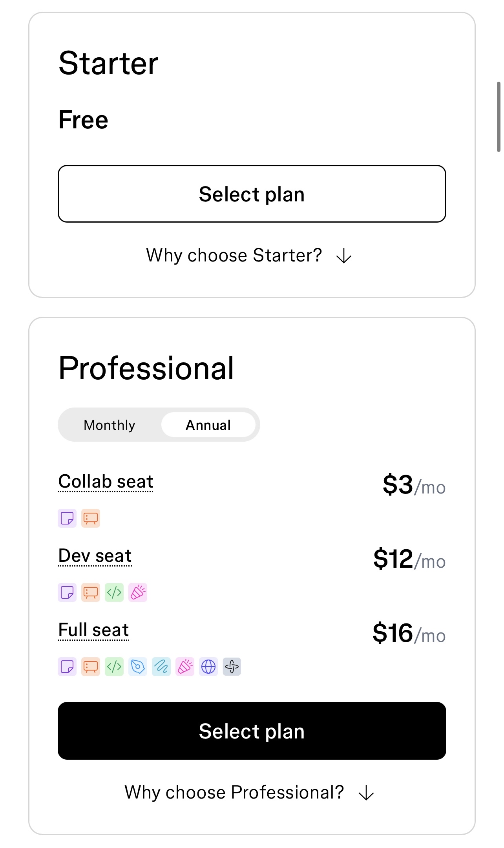Open Dev seat details link

pos(95,556)
